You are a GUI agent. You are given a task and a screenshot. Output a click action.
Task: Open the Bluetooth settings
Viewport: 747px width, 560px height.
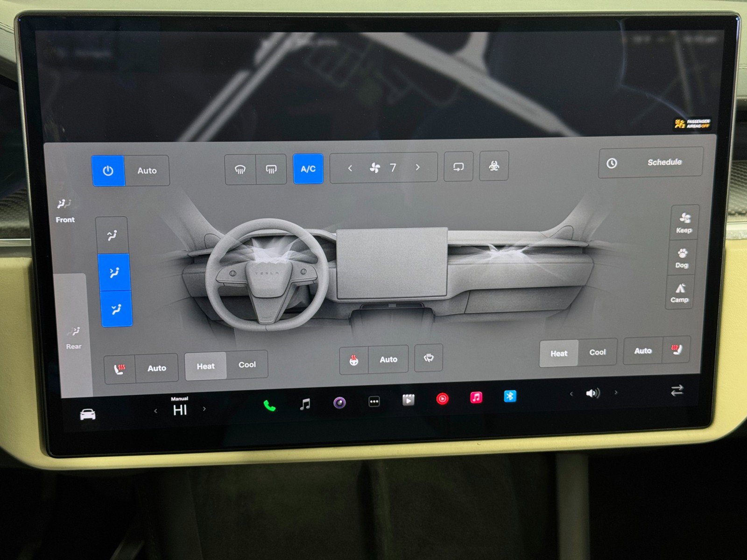click(x=510, y=395)
